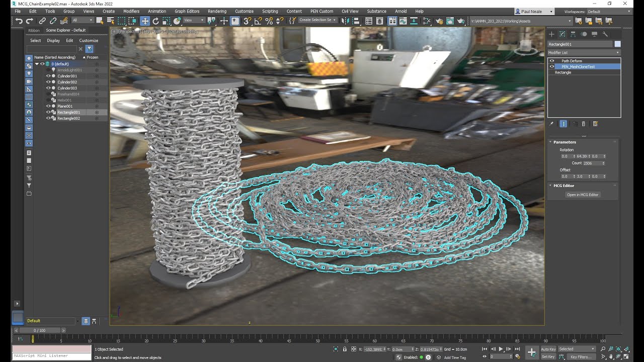Image resolution: width=644 pixels, height=362 pixels.
Task: Open the Motion command panel tab
Action: click(584, 34)
